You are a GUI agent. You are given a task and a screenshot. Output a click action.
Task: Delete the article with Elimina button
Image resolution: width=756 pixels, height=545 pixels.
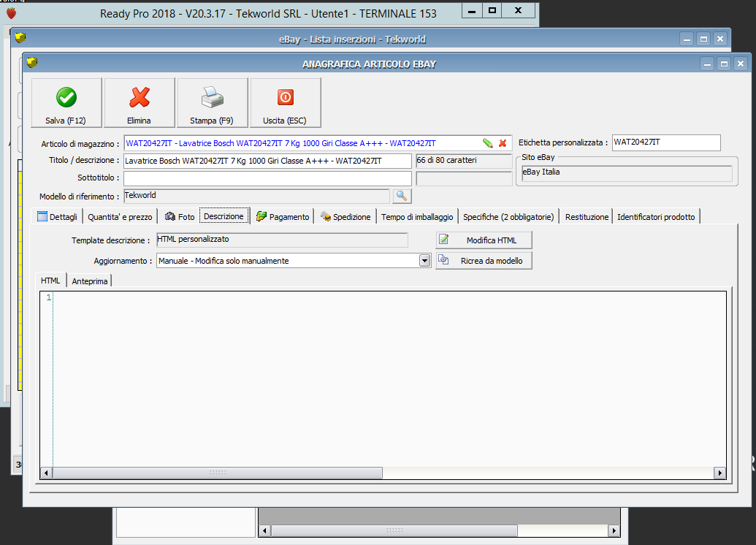point(140,103)
